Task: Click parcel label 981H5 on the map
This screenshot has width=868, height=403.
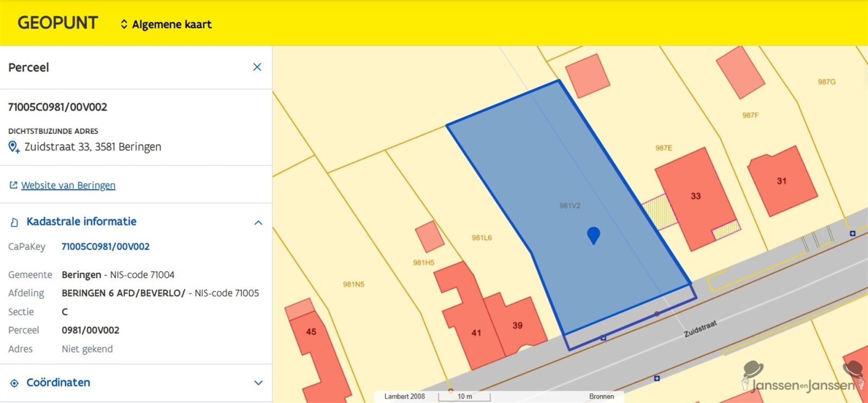Action: [424, 263]
